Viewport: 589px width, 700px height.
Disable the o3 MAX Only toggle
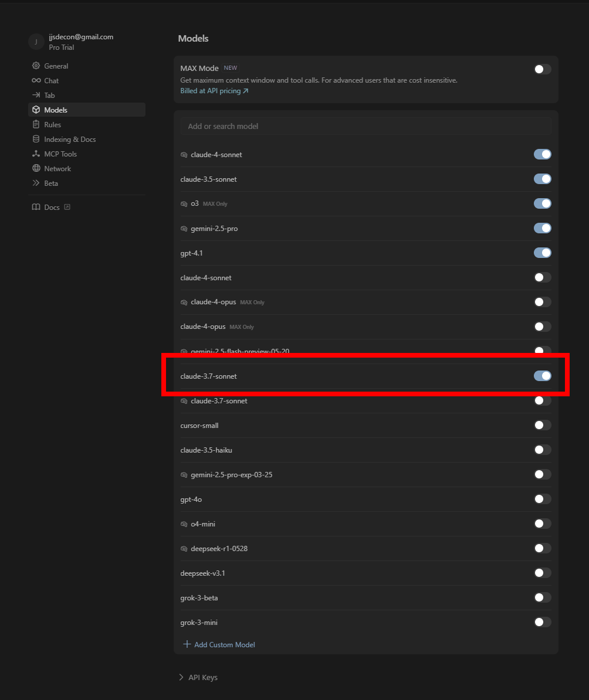click(x=543, y=203)
